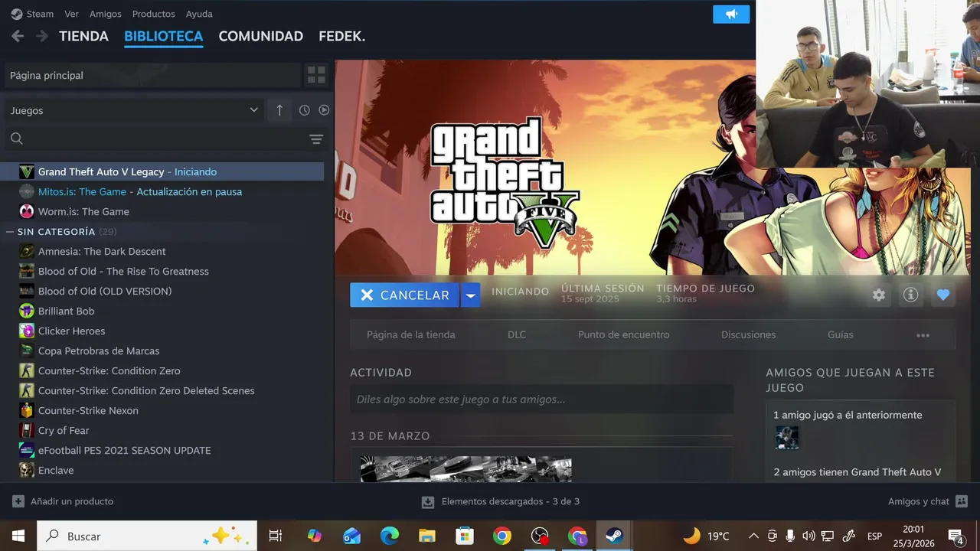Toggle sort order up-arrow button
Screen dimensions: 980x551
click(279, 110)
